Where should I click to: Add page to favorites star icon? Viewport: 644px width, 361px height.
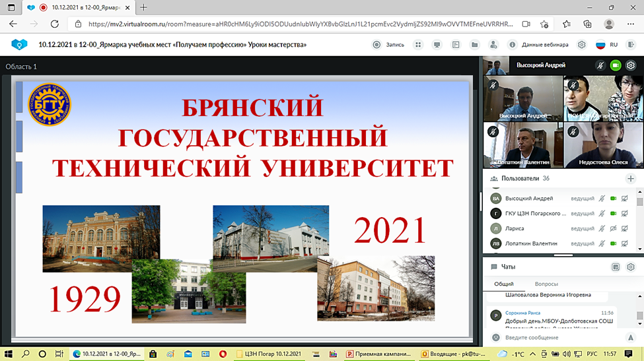544,24
